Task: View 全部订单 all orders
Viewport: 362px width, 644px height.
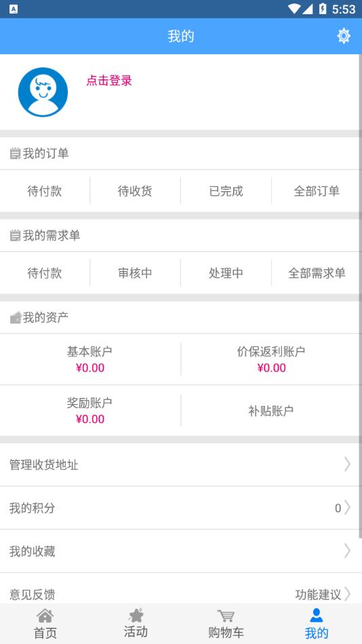Action: point(317,191)
